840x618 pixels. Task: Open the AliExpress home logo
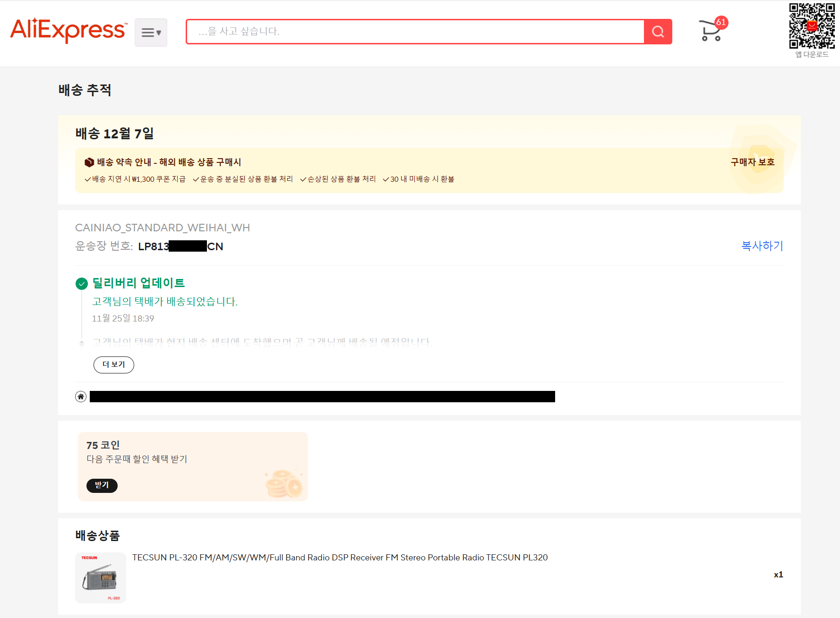69,31
